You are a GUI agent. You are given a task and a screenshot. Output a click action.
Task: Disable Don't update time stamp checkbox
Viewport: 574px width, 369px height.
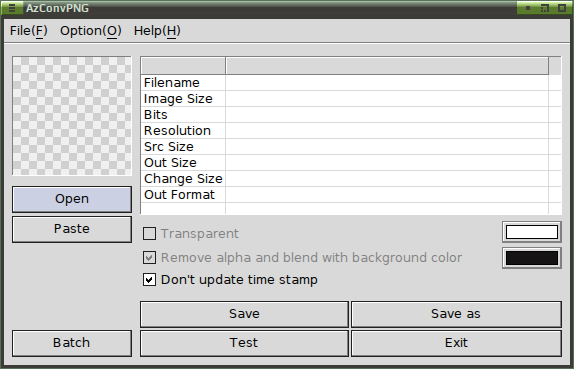149,280
